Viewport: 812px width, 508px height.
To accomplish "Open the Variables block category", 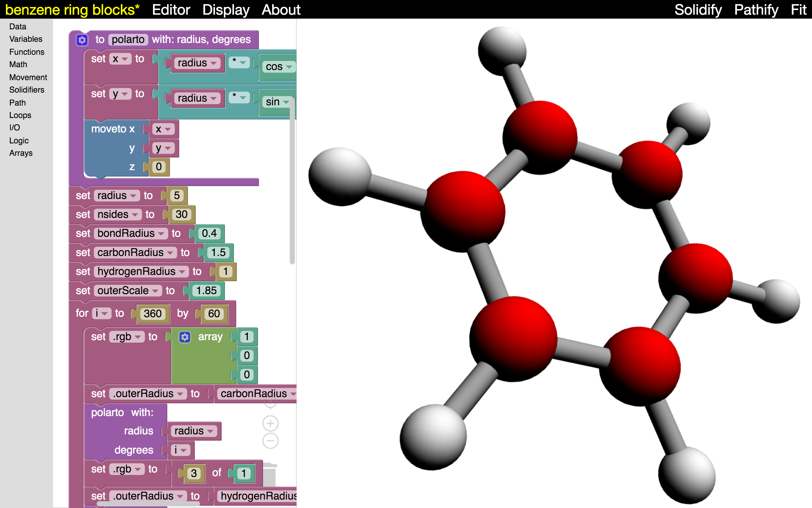I will [x=26, y=39].
